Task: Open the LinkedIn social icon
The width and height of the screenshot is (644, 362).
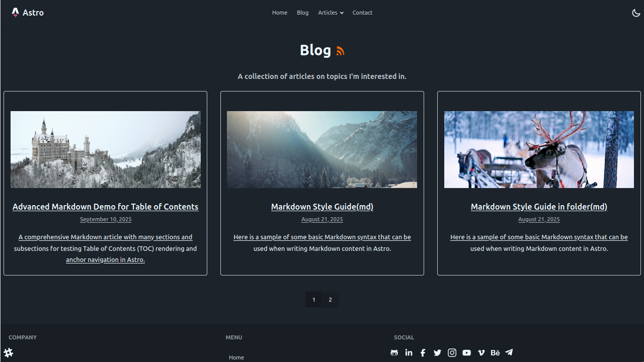Action: coord(409,353)
